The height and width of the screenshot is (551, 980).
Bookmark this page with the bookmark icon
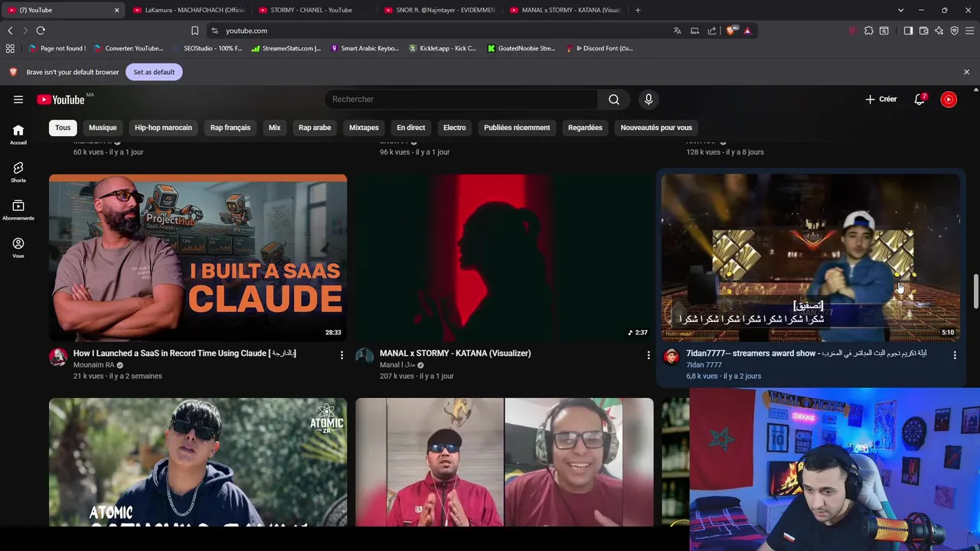click(194, 31)
